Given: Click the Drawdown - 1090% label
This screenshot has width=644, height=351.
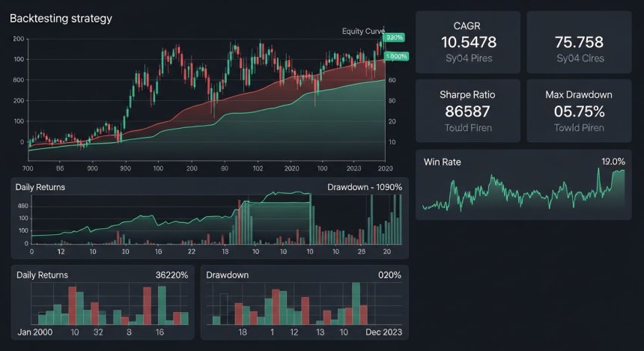Looking at the screenshot, I should (365, 187).
